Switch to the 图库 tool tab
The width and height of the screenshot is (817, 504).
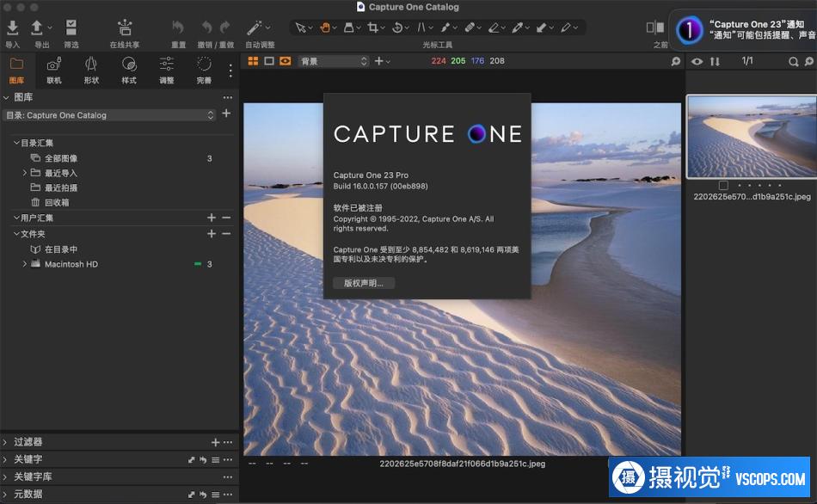(x=16, y=70)
